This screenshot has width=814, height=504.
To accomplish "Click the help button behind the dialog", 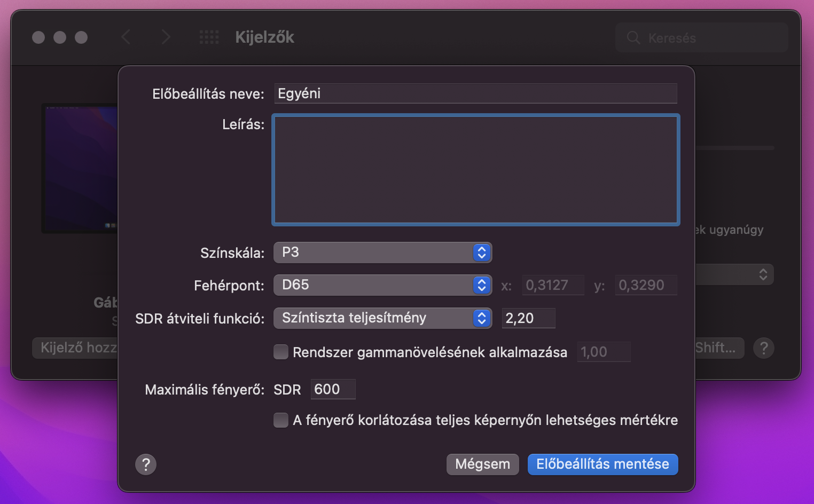I will click(x=763, y=348).
